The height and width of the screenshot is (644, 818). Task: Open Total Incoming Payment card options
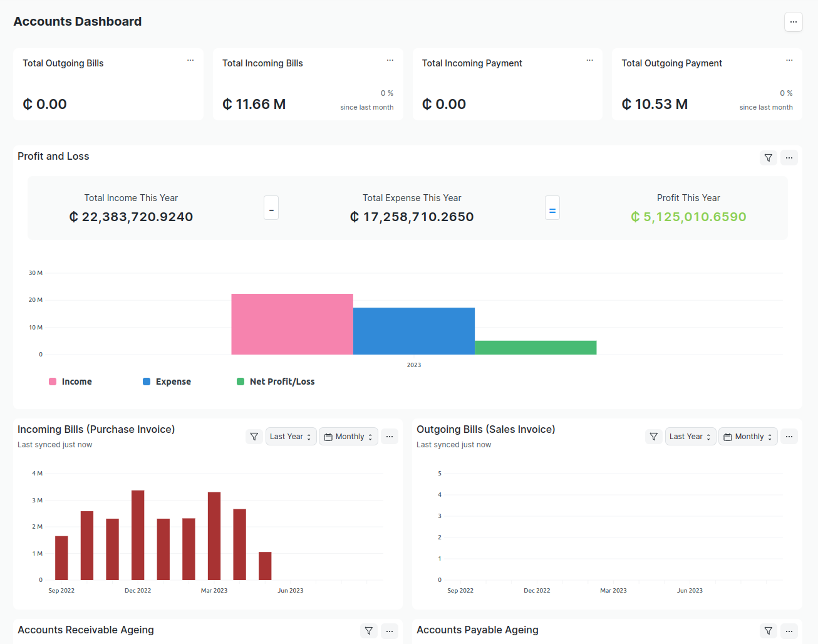pos(589,61)
